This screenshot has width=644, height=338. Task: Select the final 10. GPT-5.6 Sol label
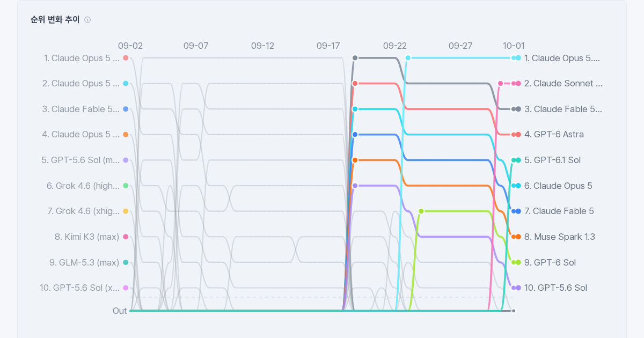555,288
